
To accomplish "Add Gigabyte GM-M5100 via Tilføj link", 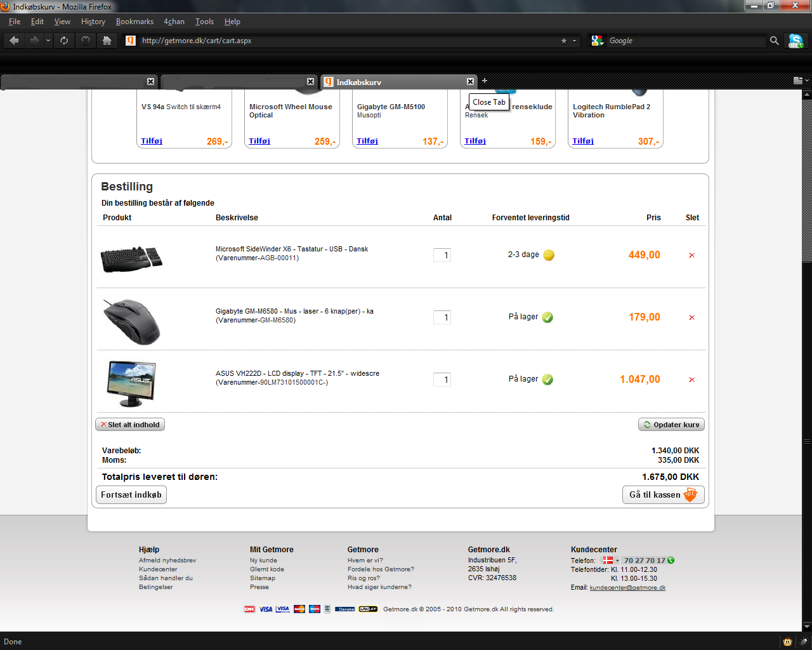I will coord(367,141).
